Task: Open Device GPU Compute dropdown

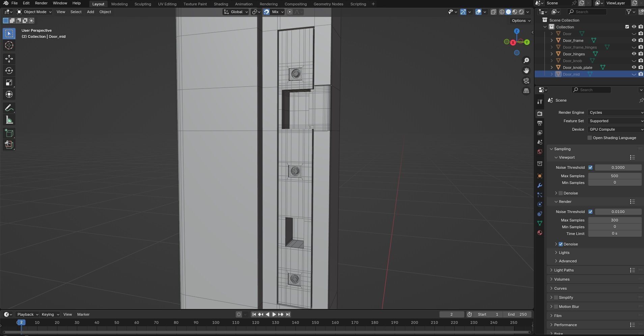Action: [x=615, y=129]
